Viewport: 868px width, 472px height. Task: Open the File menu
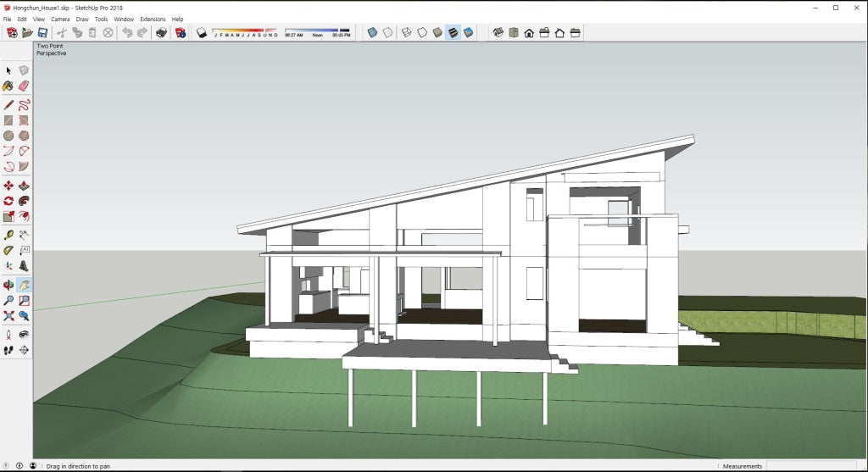(x=7, y=19)
